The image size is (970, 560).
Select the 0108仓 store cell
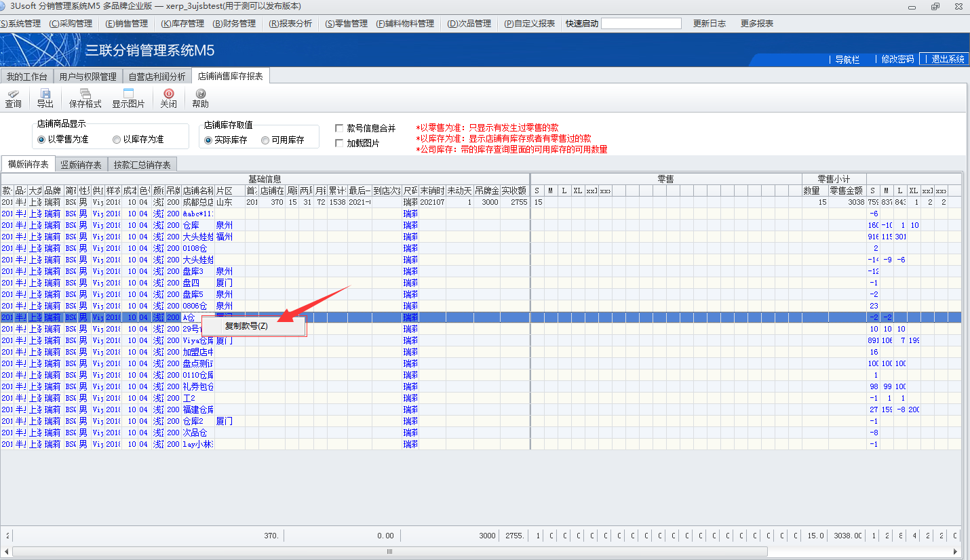point(198,248)
